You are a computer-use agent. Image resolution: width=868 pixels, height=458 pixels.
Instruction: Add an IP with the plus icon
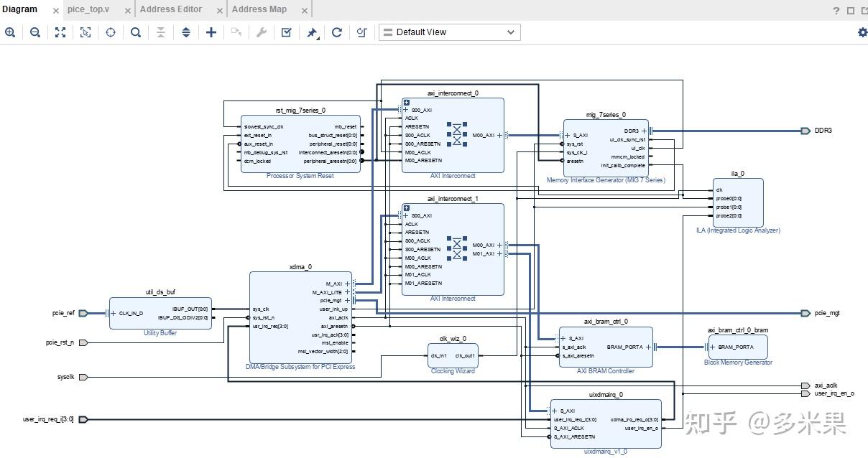pos(211,32)
